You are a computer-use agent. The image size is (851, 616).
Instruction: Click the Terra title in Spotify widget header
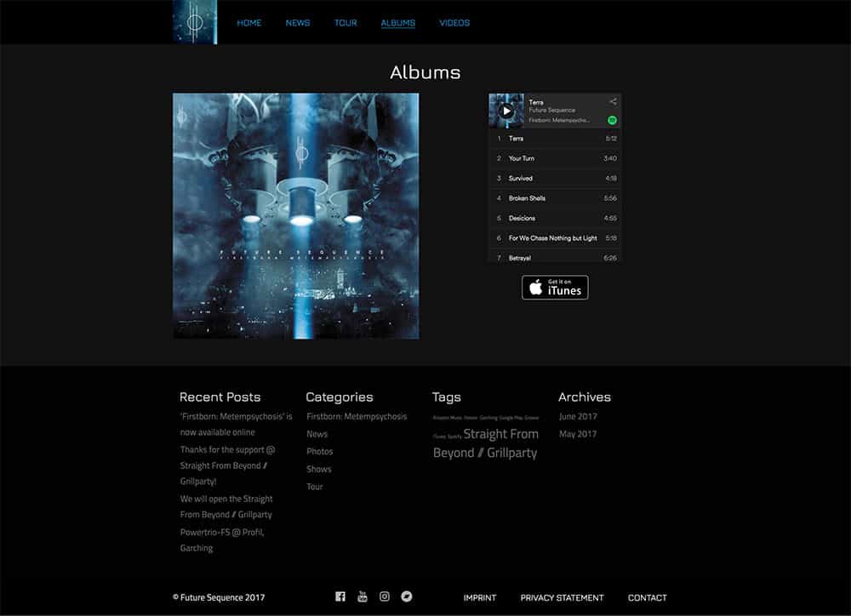[536, 102]
